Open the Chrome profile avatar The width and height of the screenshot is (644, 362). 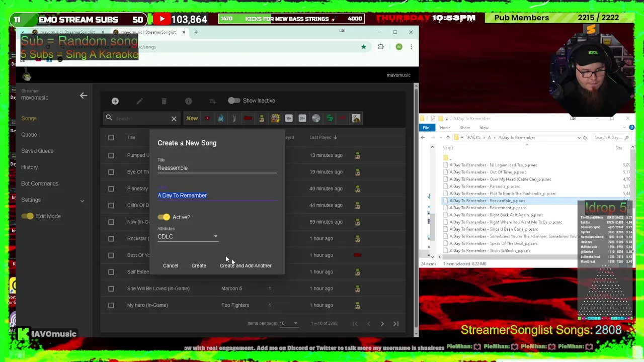399,47
